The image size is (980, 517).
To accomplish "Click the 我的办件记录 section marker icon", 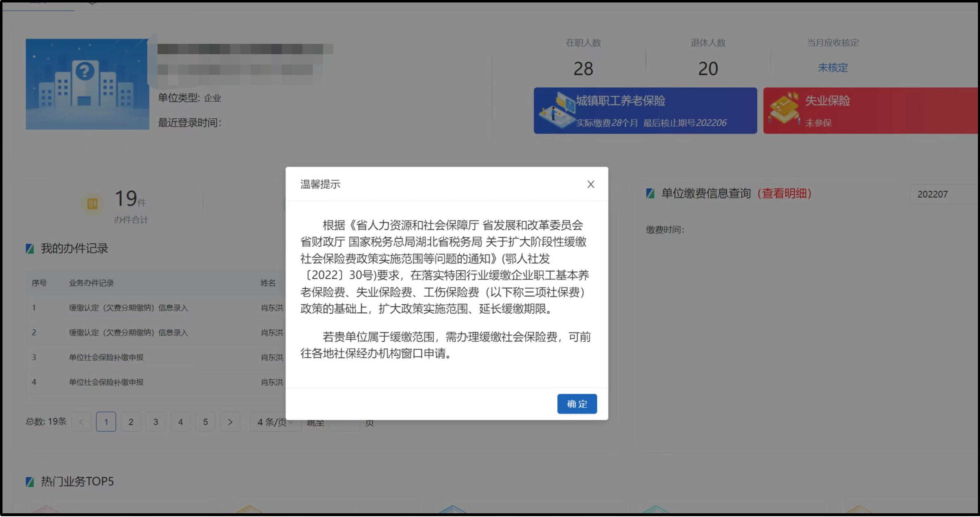I will 30,249.
